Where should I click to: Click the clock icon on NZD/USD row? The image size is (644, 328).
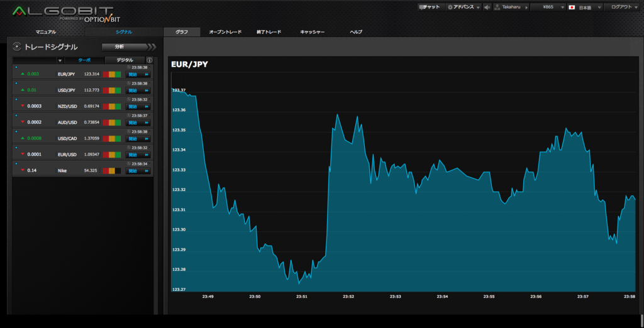129,99
